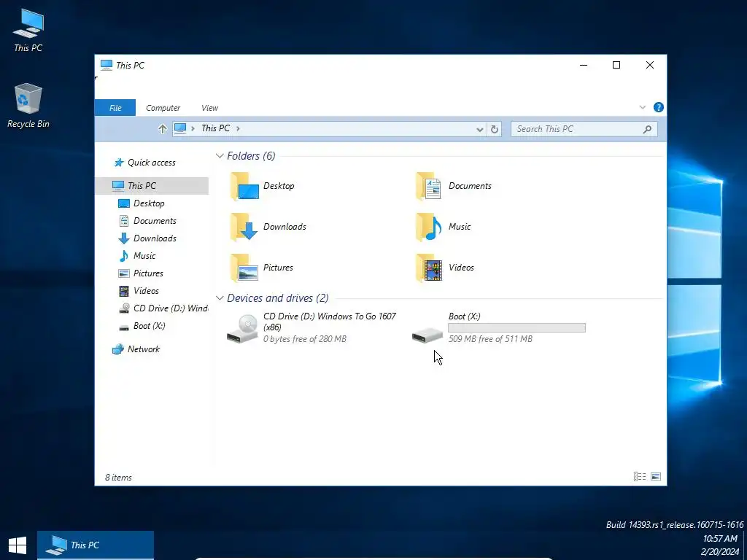
Task: Minimize the This PC window
Action: [584, 65]
